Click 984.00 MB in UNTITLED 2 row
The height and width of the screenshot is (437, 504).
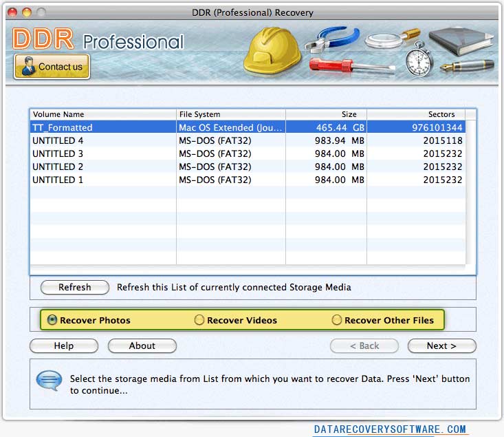click(340, 167)
